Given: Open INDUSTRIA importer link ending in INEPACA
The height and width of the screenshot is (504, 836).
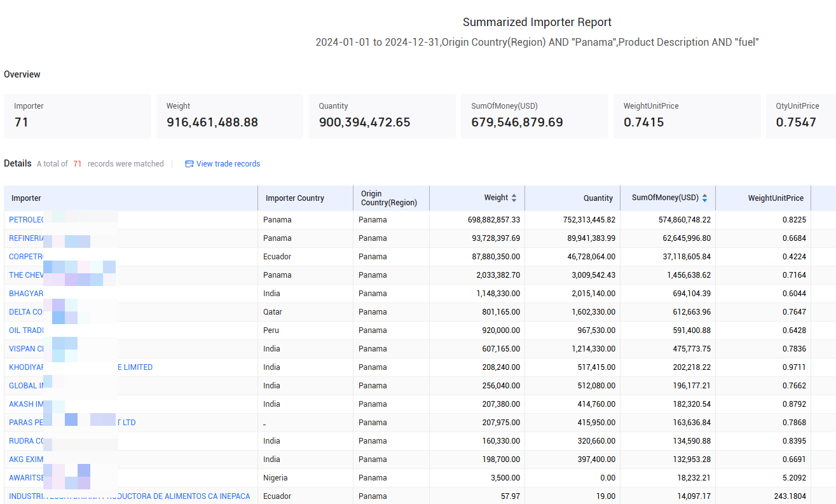Looking at the screenshot, I should [x=130, y=496].
